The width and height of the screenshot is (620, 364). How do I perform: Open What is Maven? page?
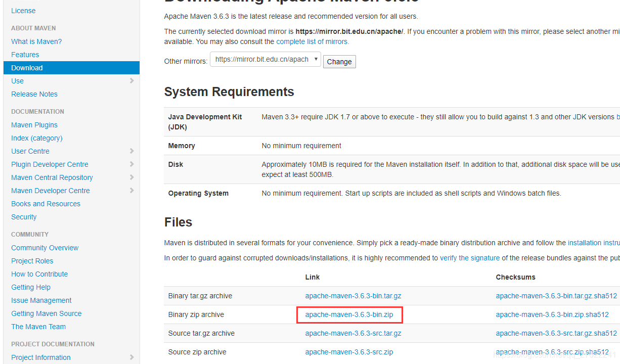[x=36, y=41]
